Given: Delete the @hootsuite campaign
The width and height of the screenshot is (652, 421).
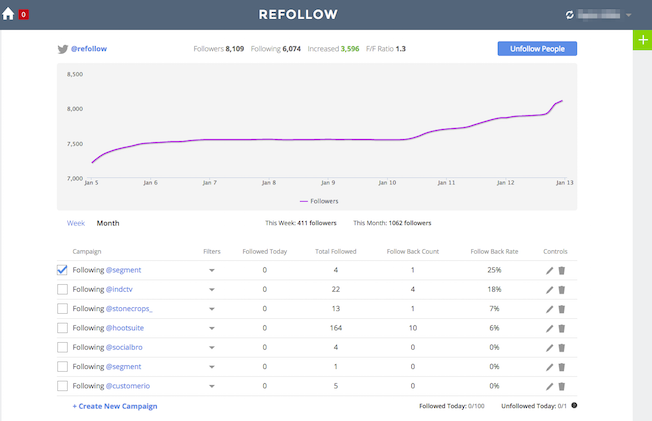Looking at the screenshot, I should coord(561,329).
